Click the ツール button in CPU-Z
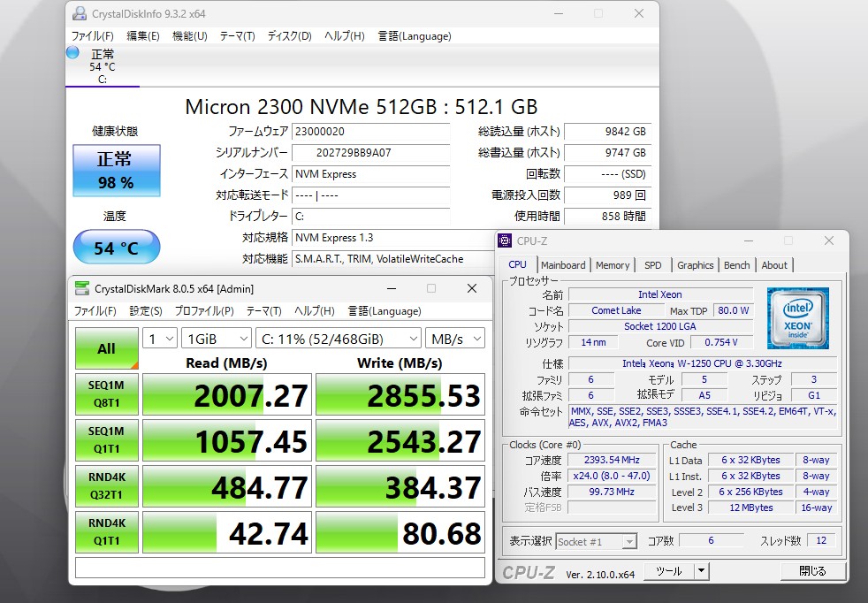Screen dimensions: 868x603 pos(669,571)
